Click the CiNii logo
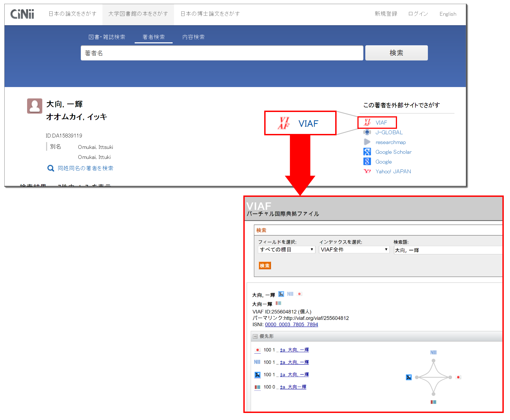The width and height of the screenshot is (510, 420). click(x=22, y=14)
